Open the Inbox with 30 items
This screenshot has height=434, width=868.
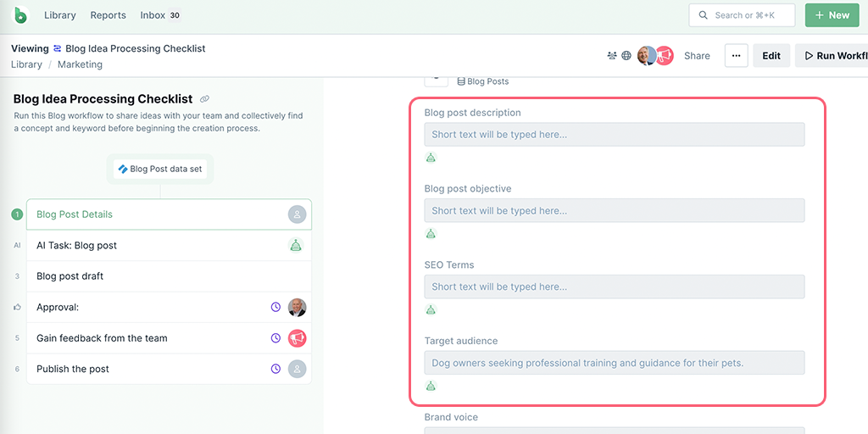(x=160, y=15)
